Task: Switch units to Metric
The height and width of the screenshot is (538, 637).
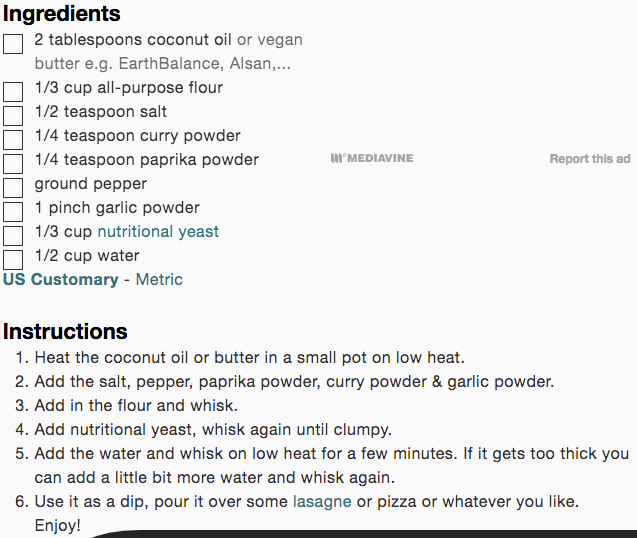Action: click(x=159, y=280)
